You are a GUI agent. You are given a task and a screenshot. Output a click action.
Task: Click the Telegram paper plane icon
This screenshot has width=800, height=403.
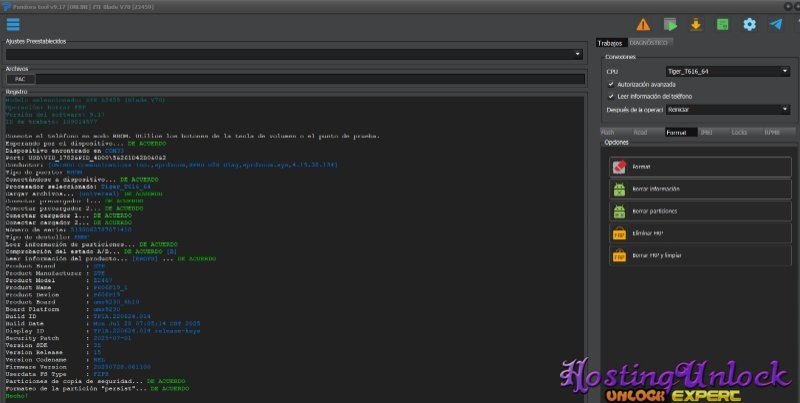[776, 24]
